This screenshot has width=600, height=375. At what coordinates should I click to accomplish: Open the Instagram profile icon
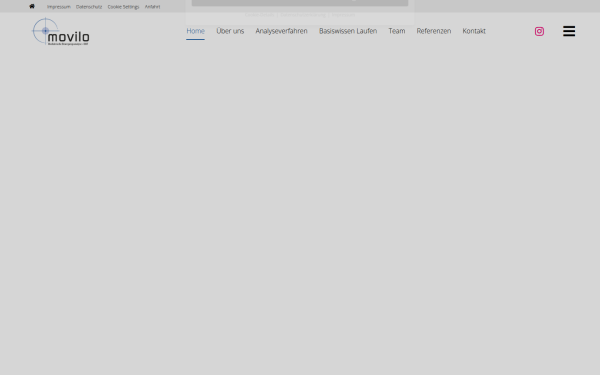[x=539, y=31]
